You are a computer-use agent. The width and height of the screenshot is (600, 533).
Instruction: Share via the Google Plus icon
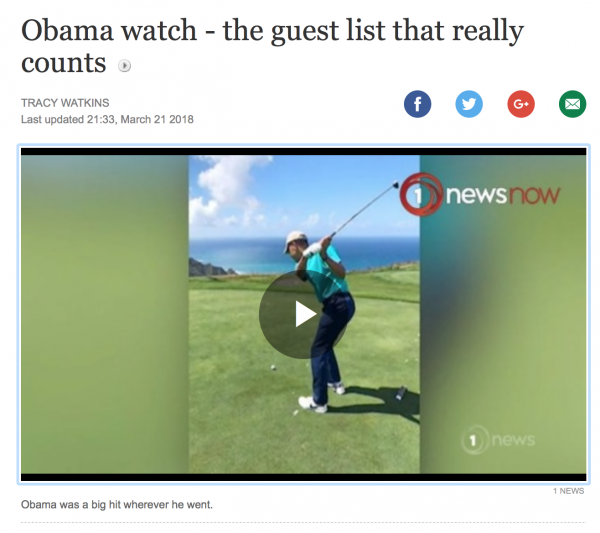pos(521,104)
